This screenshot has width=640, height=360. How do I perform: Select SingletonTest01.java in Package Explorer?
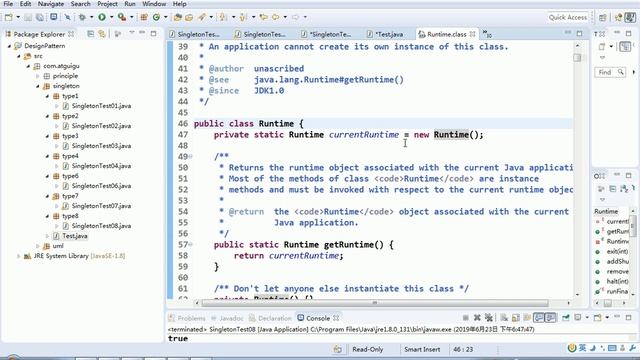tap(101, 106)
